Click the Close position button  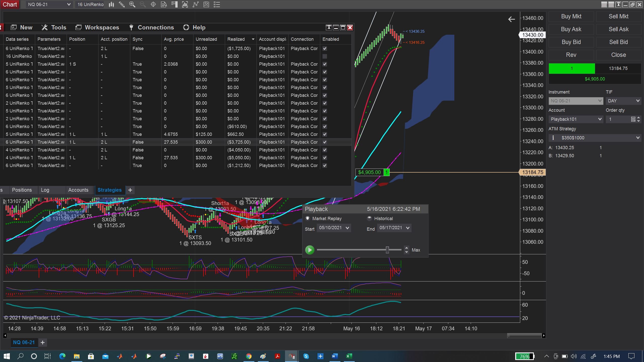tap(618, 55)
